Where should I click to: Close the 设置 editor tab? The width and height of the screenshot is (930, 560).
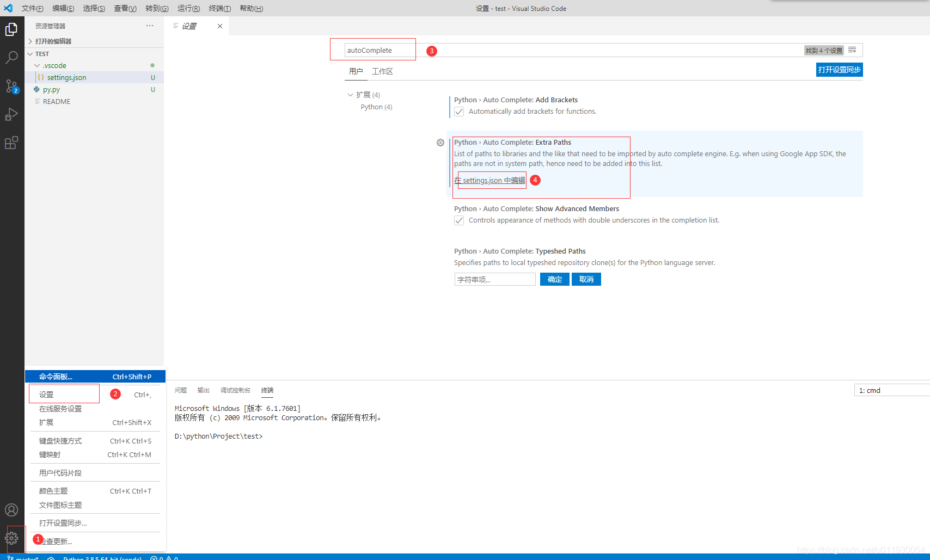point(220,26)
